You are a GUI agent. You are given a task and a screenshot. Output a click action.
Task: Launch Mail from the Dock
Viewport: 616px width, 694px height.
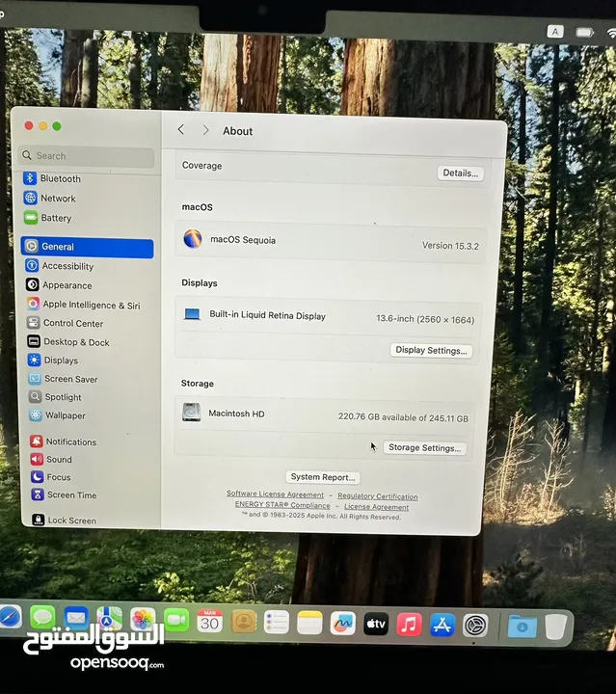pyautogui.click(x=76, y=618)
